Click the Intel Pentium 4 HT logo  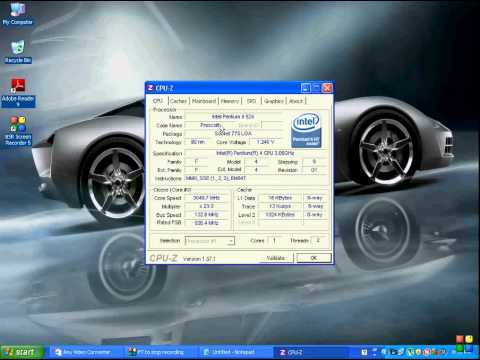306,130
